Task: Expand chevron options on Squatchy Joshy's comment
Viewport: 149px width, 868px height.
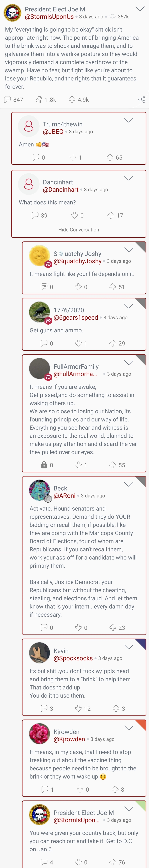Action: [x=129, y=250]
